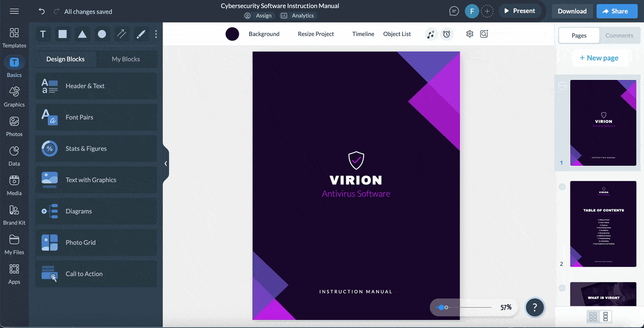Switch to list view of pages
644x328 pixels.
point(606,317)
